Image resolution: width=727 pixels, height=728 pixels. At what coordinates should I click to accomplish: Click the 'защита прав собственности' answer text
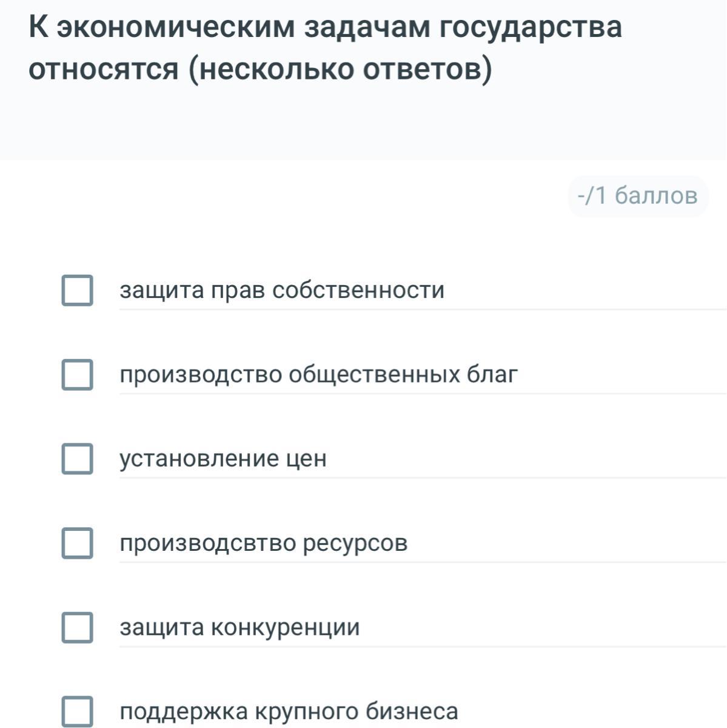[x=282, y=290]
